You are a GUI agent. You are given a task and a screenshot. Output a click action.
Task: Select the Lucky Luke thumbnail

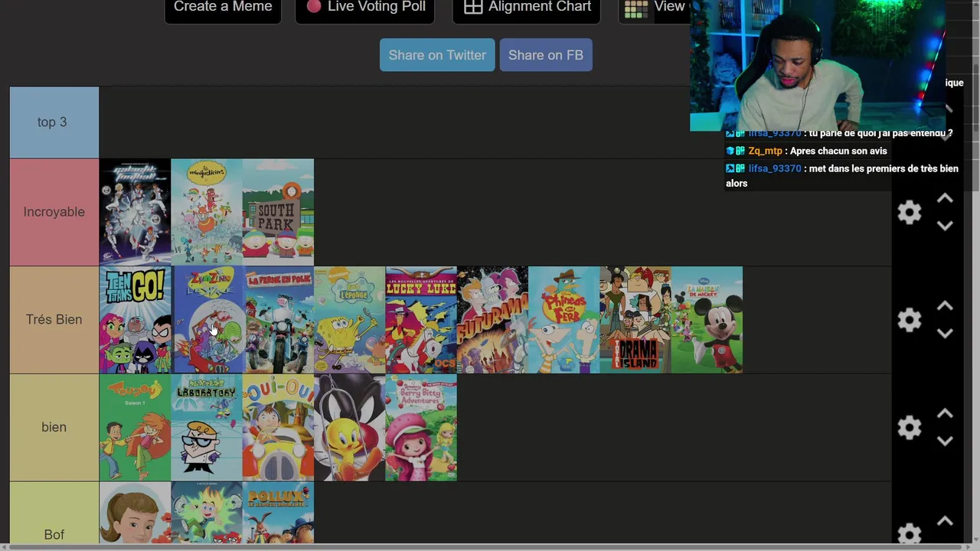421,320
